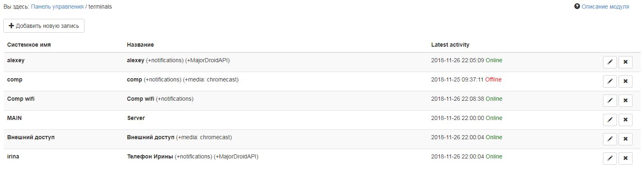This screenshot has width=644, height=174.
Task: Edit the MAIN Server terminal
Action: pyautogui.click(x=610, y=120)
